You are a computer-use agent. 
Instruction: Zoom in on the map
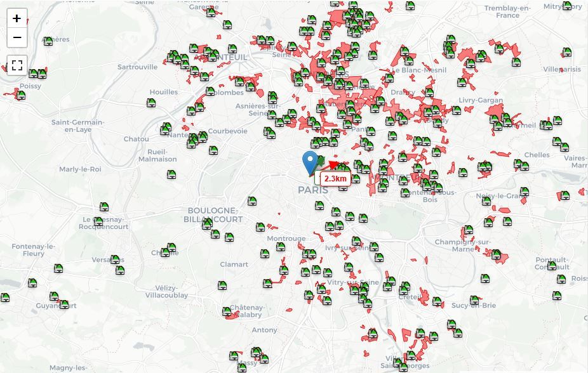click(17, 18)
